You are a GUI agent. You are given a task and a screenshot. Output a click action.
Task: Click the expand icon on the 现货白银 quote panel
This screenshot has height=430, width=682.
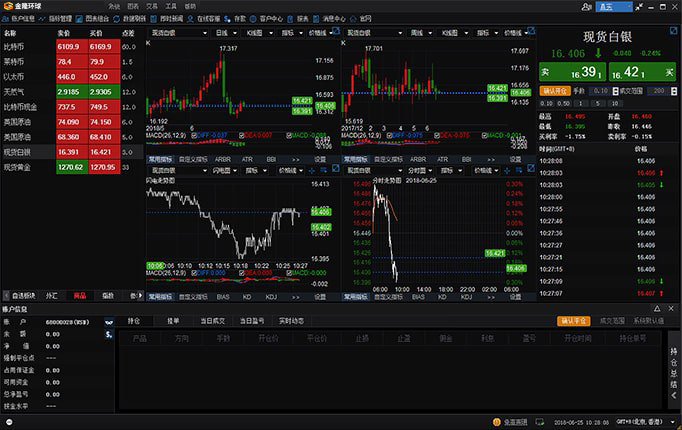tap(672, 34)
